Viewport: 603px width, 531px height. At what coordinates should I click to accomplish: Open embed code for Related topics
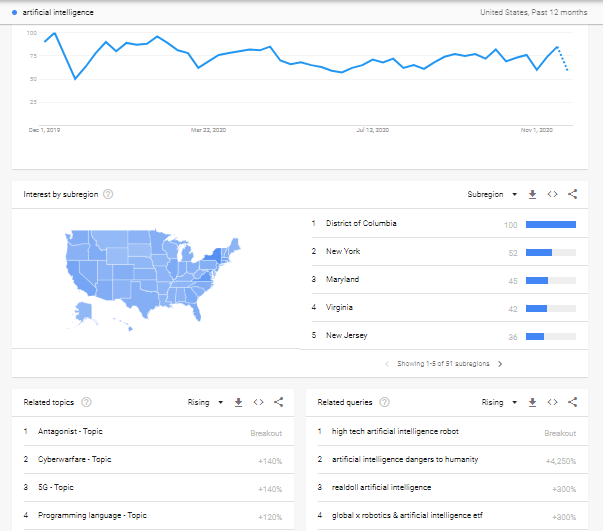point(258,402)
